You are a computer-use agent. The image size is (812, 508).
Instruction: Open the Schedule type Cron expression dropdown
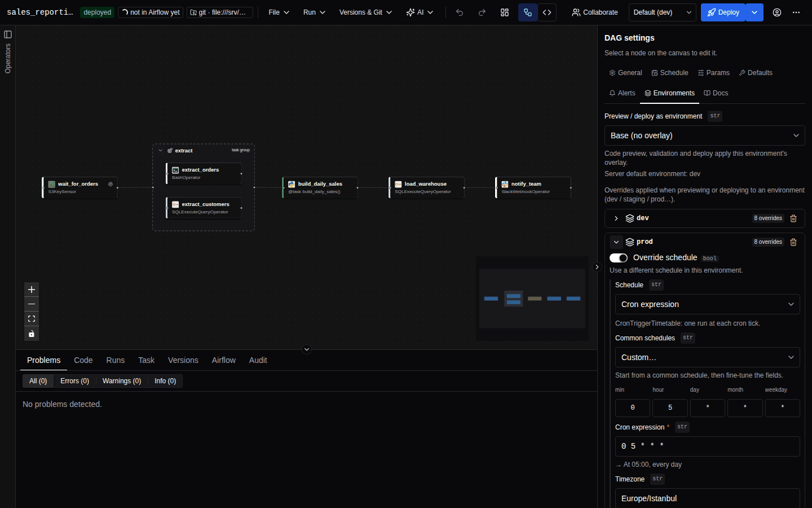pyautogui.click(x=708, y=304)
